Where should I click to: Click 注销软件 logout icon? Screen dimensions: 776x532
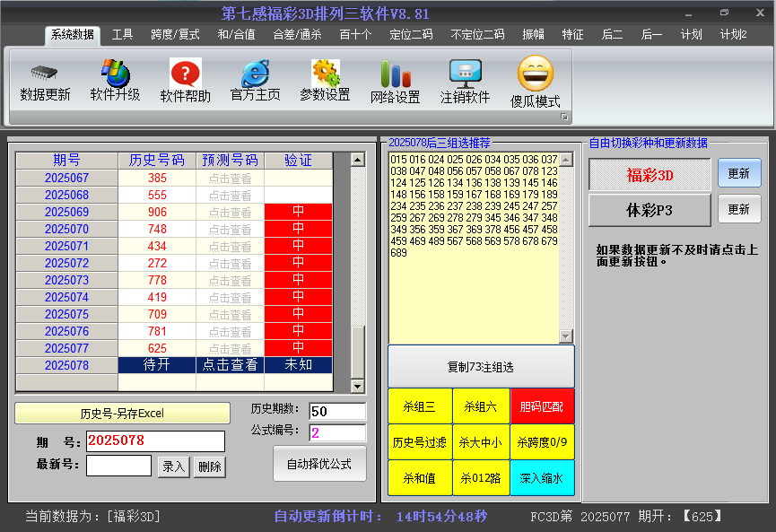tap(466, 74)
